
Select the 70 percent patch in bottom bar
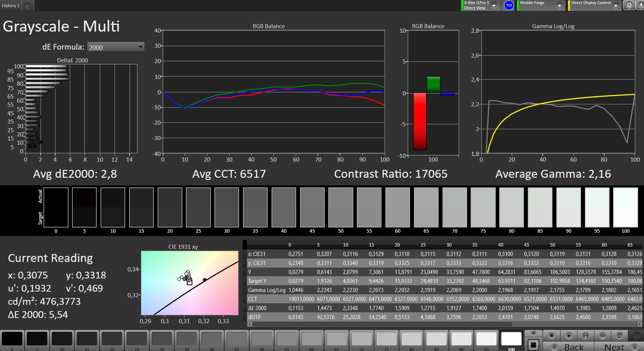tap(361, 340)
